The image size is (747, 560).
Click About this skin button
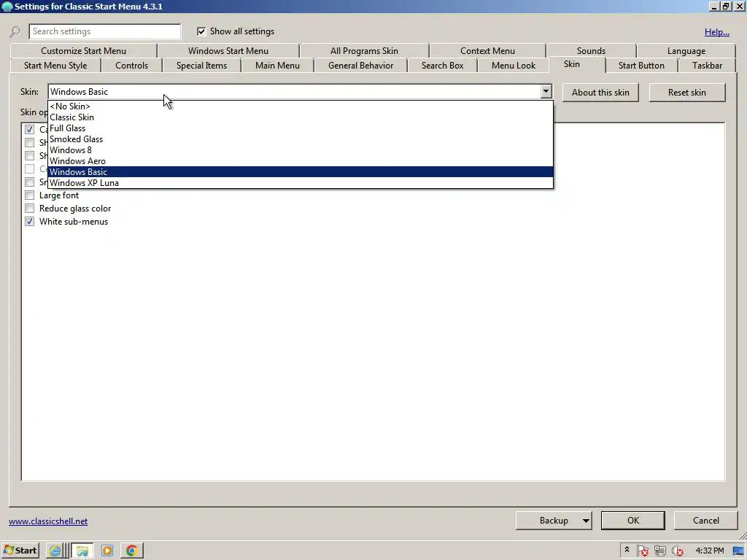coord(600,93)
